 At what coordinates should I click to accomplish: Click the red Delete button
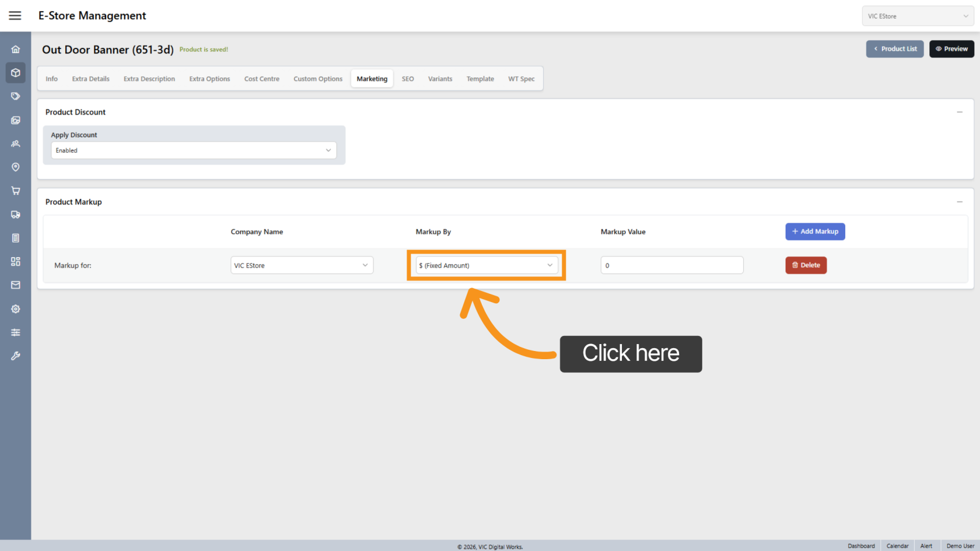(806, 265)
